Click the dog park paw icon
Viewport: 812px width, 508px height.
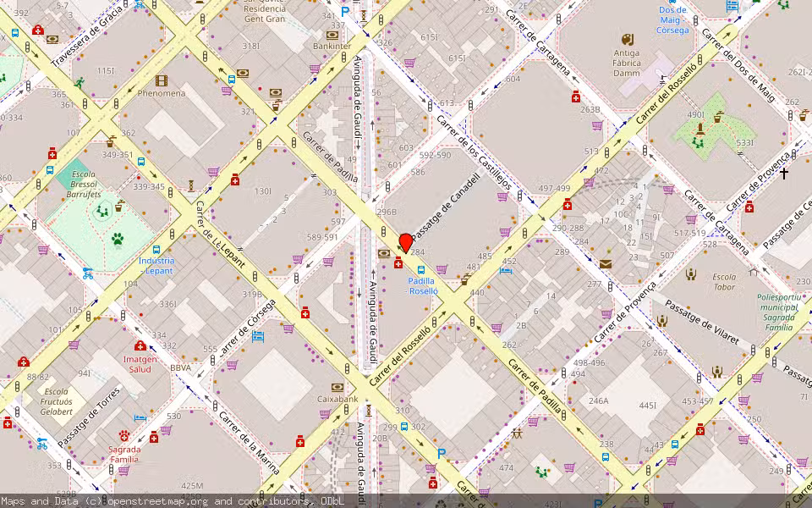[x=118, y=239]
